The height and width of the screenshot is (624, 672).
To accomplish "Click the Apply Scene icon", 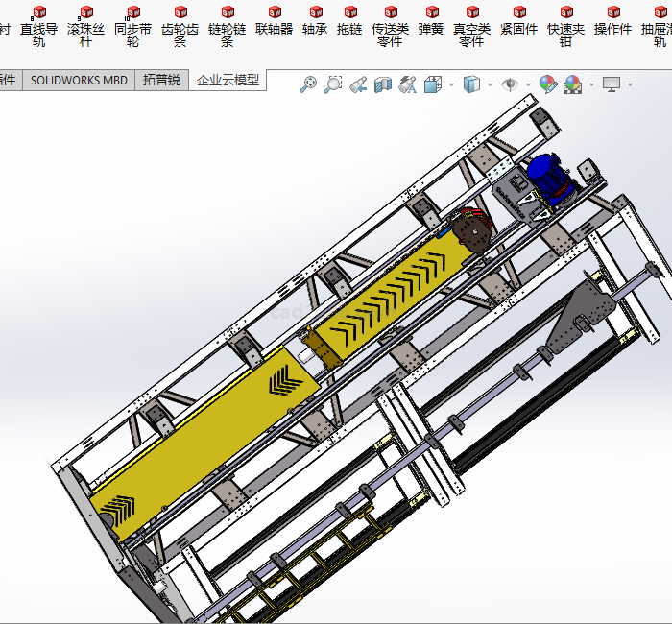I will tap(572, 84).
